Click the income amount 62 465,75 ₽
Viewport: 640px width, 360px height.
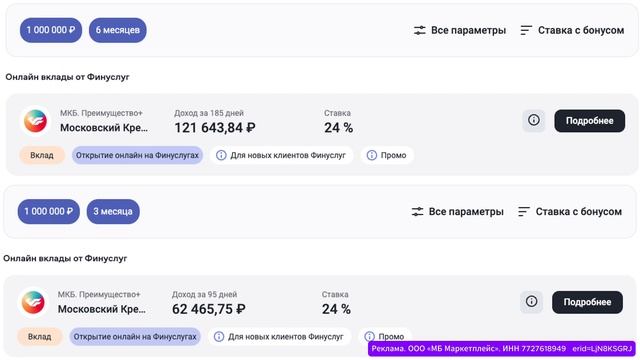click(209, 309)
